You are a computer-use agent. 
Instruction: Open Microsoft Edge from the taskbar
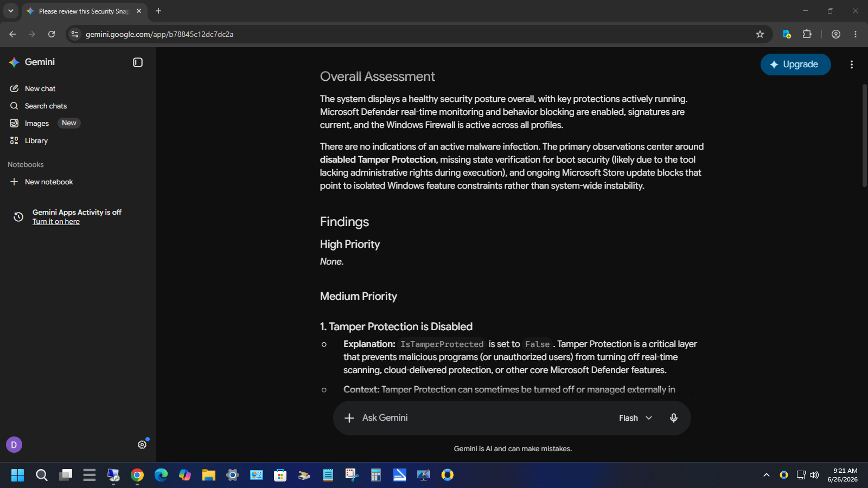[161, 475]
